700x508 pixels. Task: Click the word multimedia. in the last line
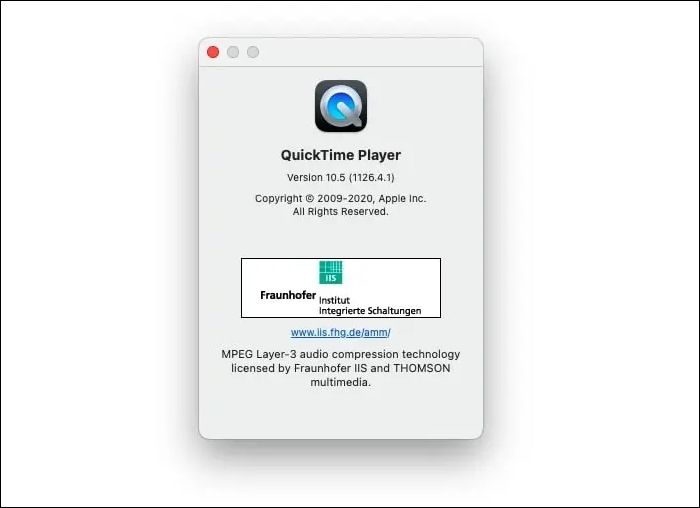pos(341,383)
